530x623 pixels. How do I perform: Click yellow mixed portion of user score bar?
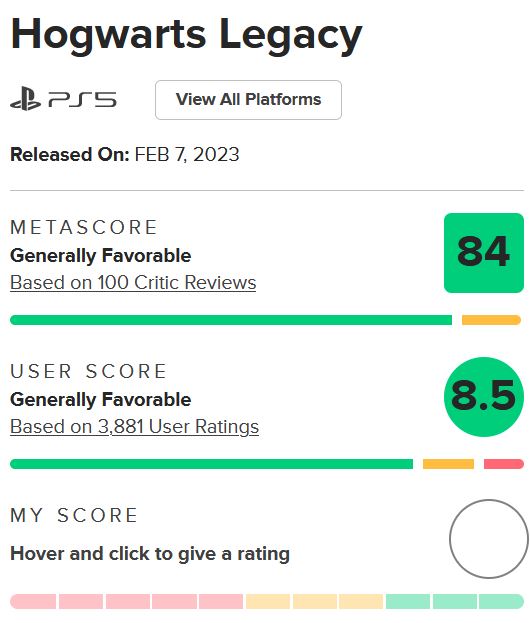click(448, 464)
